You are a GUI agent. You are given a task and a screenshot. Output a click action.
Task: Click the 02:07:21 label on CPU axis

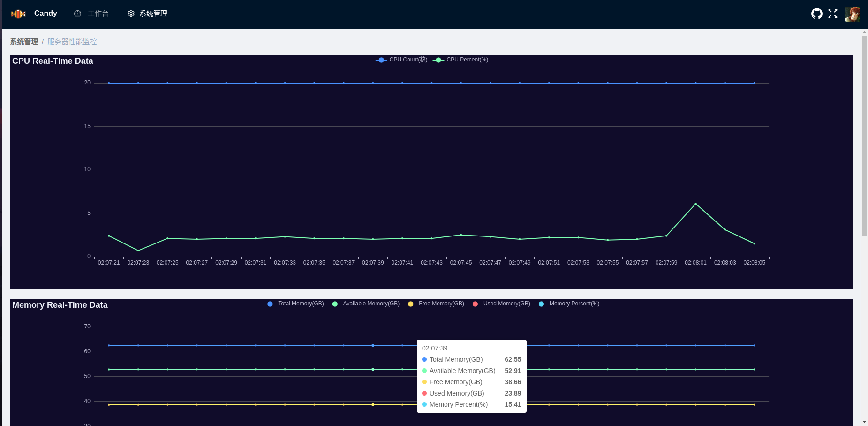[x=109, y=263]
